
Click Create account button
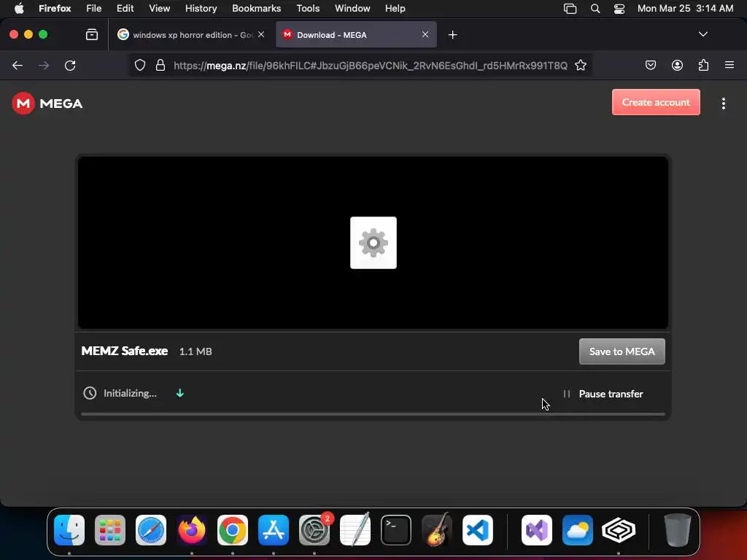point(656,102)
